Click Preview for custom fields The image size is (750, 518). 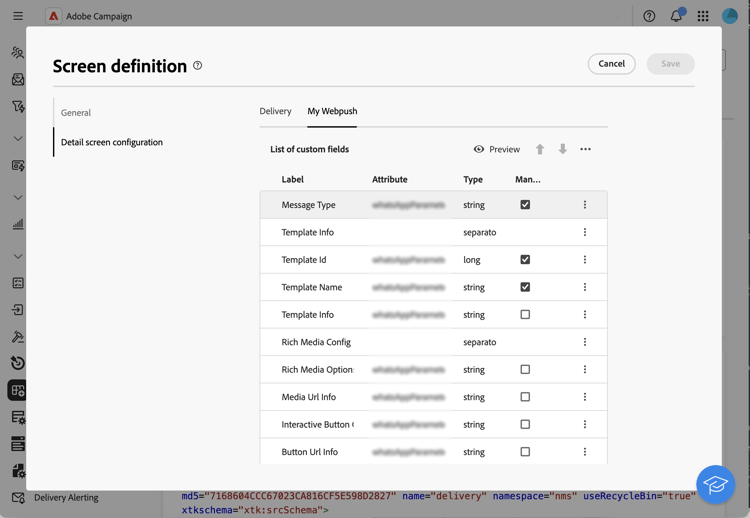(496, 149)
